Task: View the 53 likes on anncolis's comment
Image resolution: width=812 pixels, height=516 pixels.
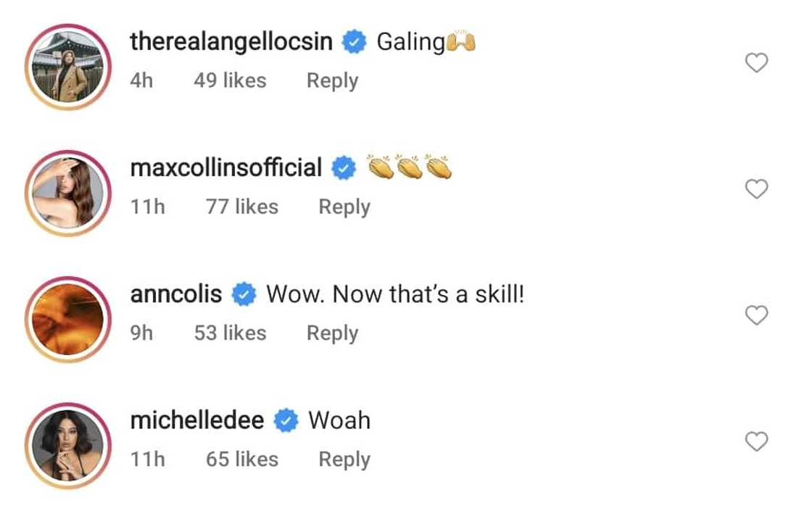Action: (230, 333)
